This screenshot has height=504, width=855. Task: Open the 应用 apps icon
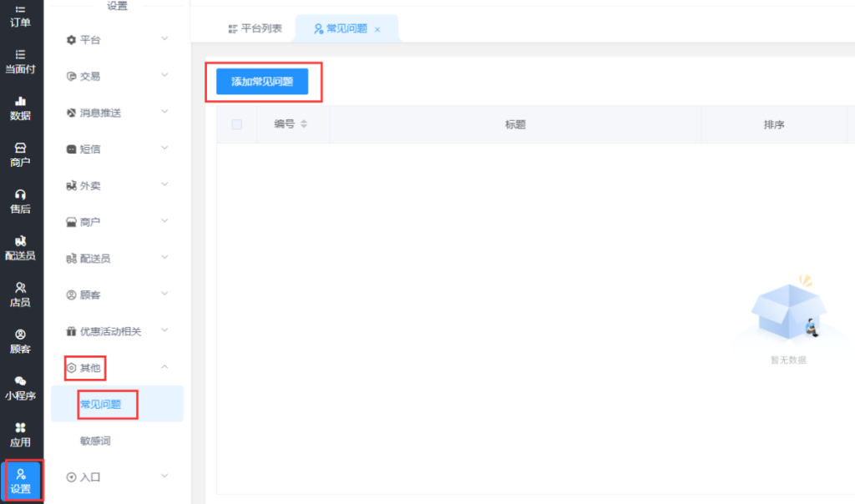(21, 434)
